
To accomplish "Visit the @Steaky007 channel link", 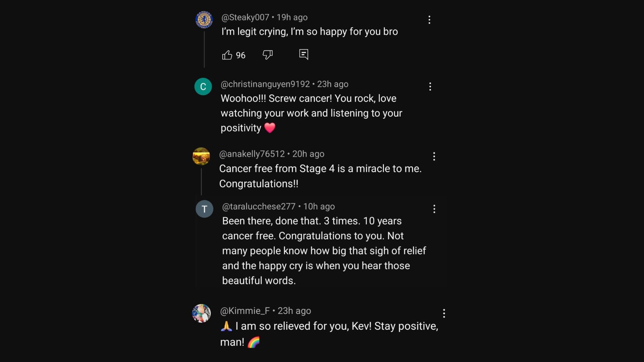I will pos(245,17).
